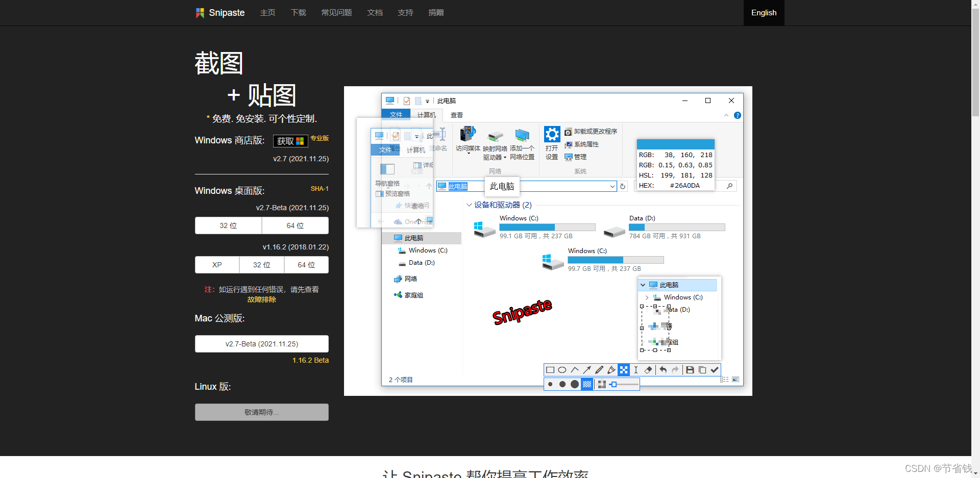This screenshot has width=980, height=478.
Task: Collapse the devices and drives group
Action: (x=469, y=205)
